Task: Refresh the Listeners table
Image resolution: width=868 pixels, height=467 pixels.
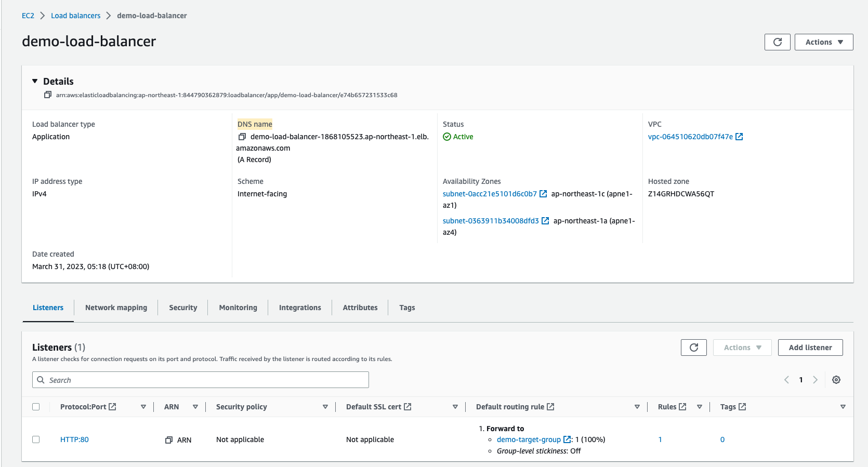Action: tap(693, 348)
